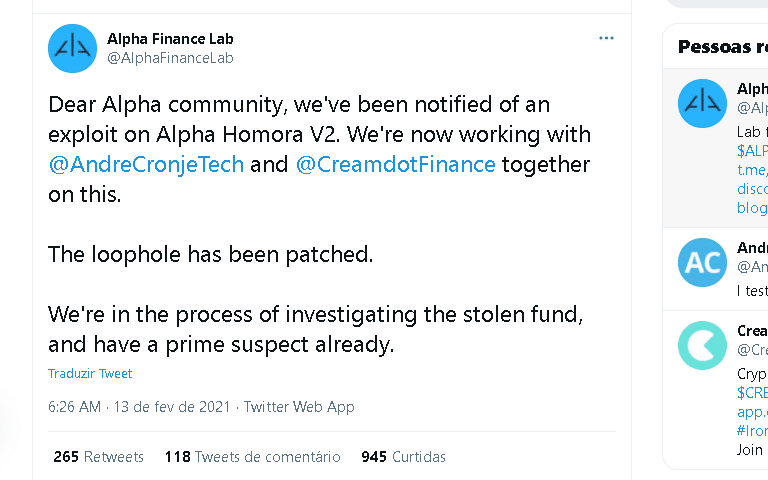Open the t.me link in the sidebar bio
The image size is (768, 480).
pos(752,169)
